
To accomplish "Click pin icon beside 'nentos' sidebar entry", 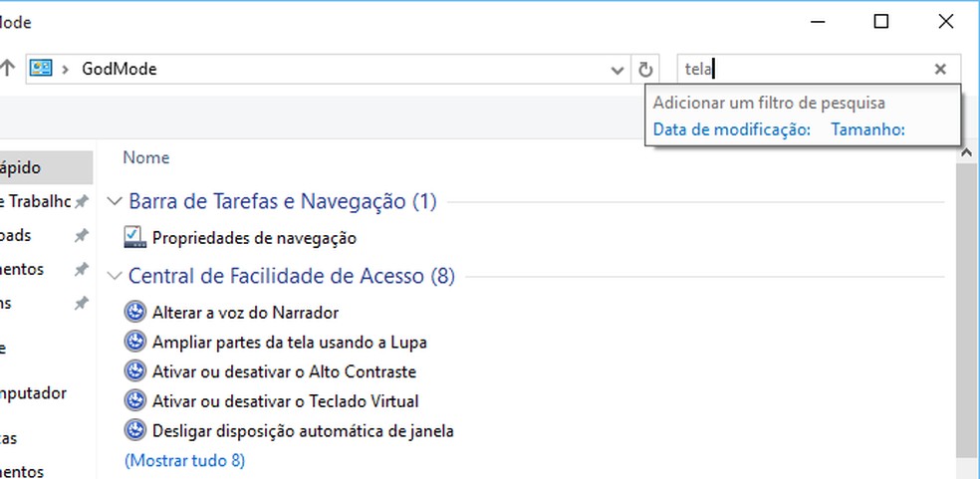I will (x=82, y=270).
